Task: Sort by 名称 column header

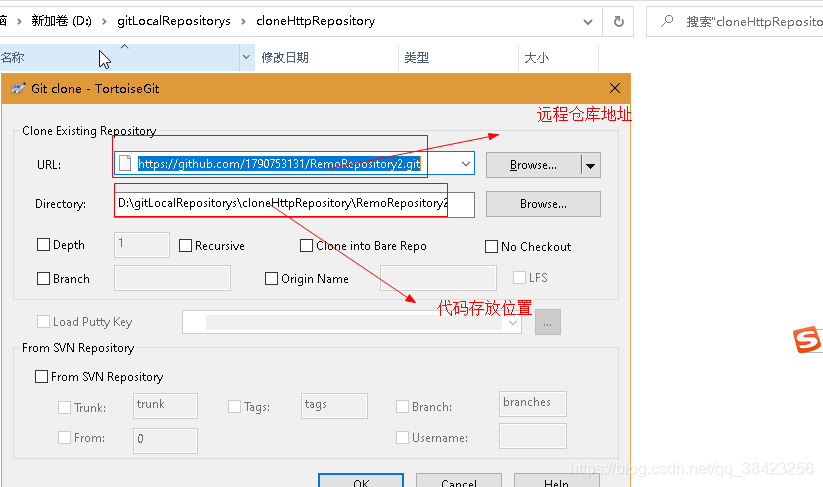Action: 120,57
